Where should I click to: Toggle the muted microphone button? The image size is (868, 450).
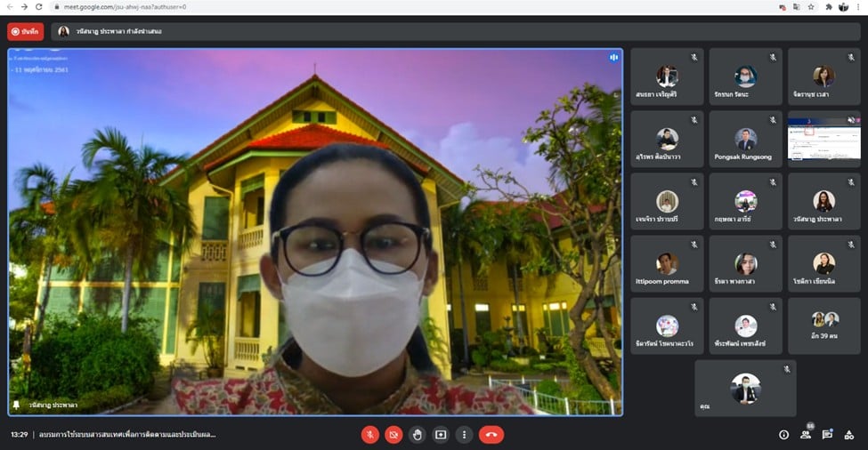pos(370,435)
